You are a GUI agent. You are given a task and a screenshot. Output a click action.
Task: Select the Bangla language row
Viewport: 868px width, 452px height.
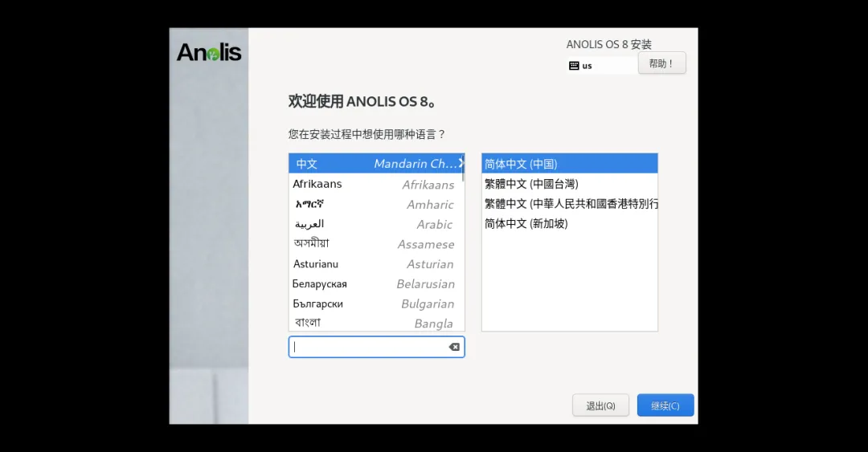click(376, 323)
